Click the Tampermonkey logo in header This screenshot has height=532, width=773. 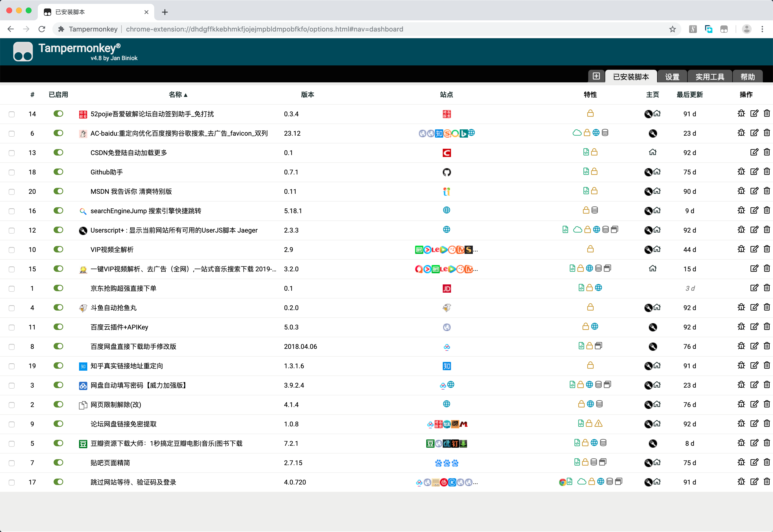pos(23,51)
